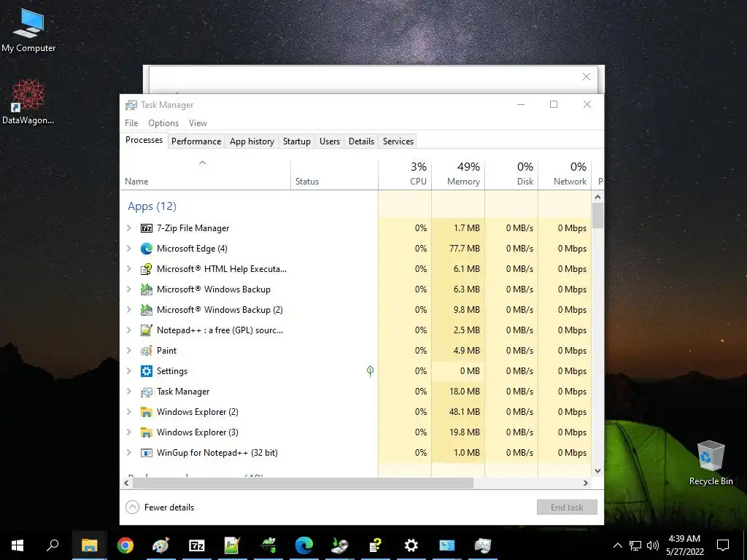This screenshot has width=747, height=560.
Task: Open the File menu
Action: (131, 122)
